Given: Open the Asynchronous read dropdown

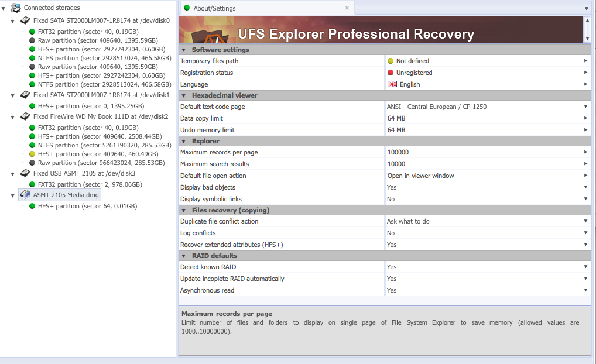Looking at the screenshot, I should coord(585,290).
